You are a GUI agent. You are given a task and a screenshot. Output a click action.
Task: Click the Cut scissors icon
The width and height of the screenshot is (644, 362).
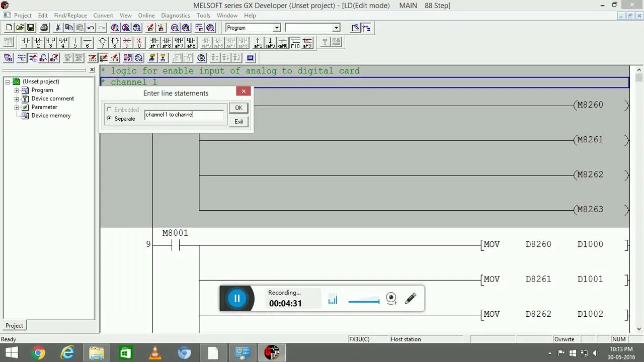(x=58, y=28)
